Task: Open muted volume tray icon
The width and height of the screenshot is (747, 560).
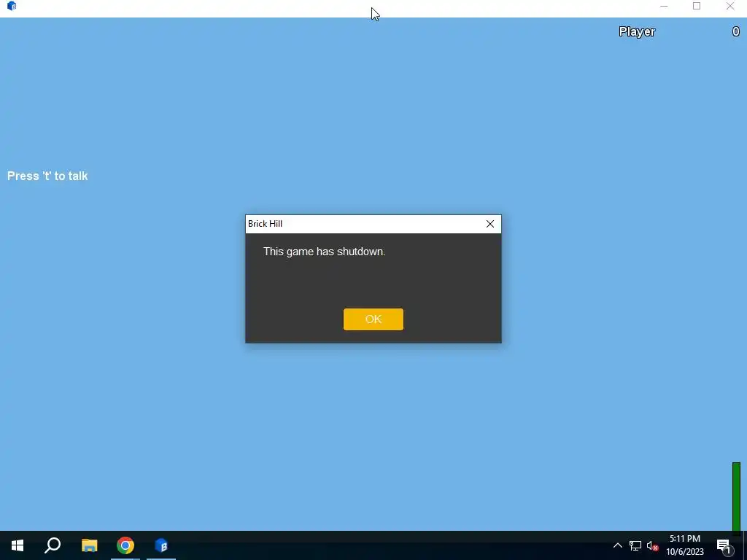Action: click(x=652, y=545)
